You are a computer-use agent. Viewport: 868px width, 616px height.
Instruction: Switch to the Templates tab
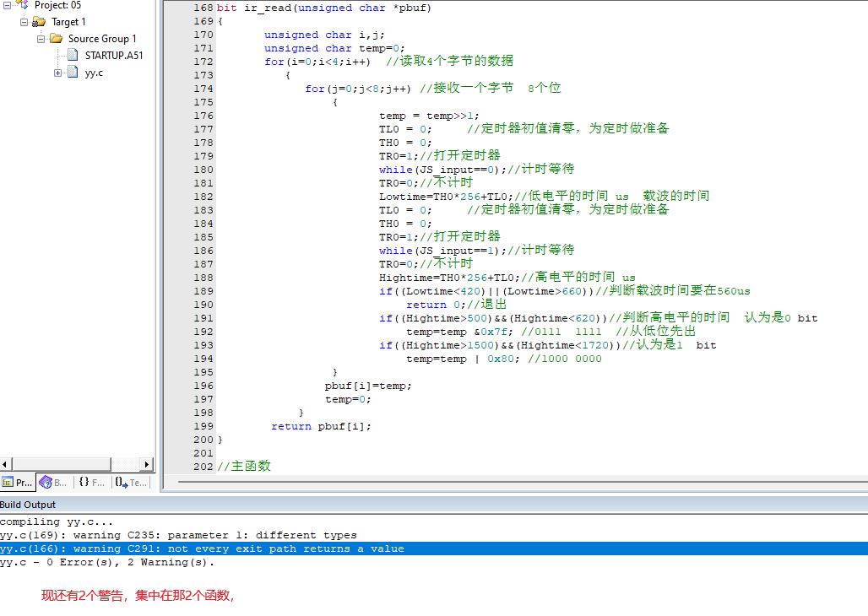[x=131, y=483]
